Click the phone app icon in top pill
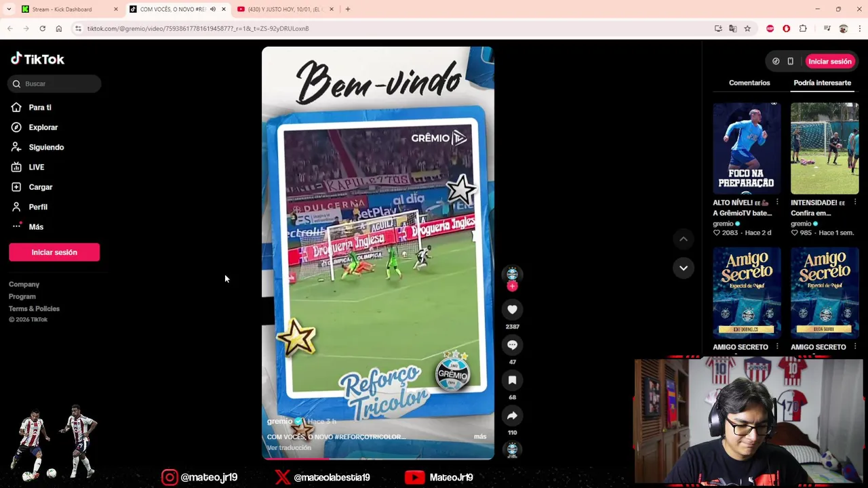 tap(790, 61)
